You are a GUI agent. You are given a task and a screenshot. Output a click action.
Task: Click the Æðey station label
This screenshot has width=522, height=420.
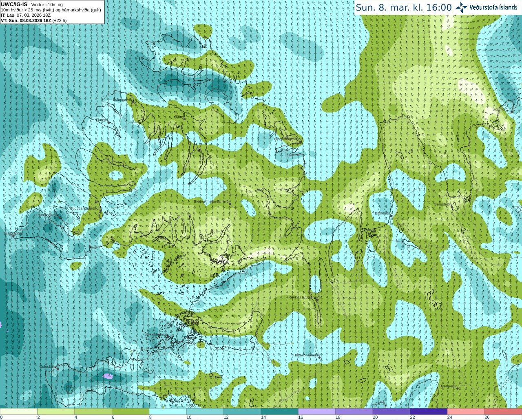point(178,117)
